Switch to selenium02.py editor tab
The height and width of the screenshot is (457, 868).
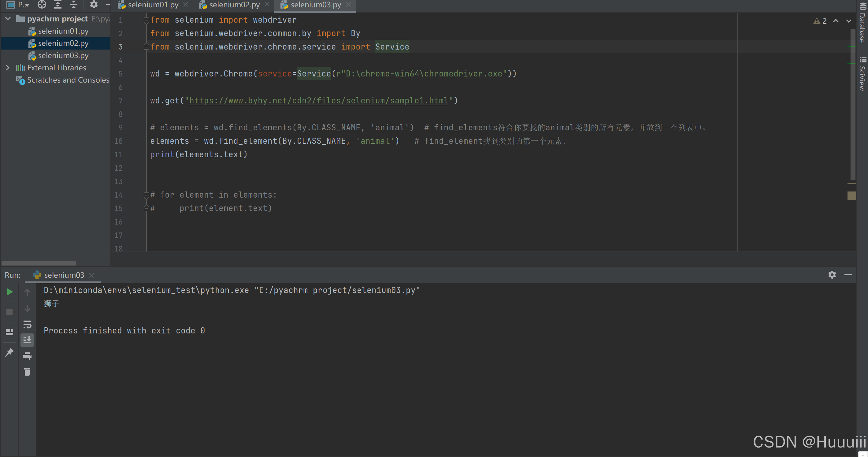(234, 5)
